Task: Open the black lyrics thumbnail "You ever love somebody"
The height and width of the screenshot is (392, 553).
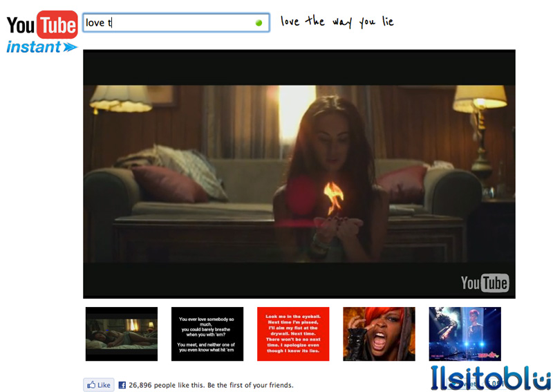Action: point(207,334)
